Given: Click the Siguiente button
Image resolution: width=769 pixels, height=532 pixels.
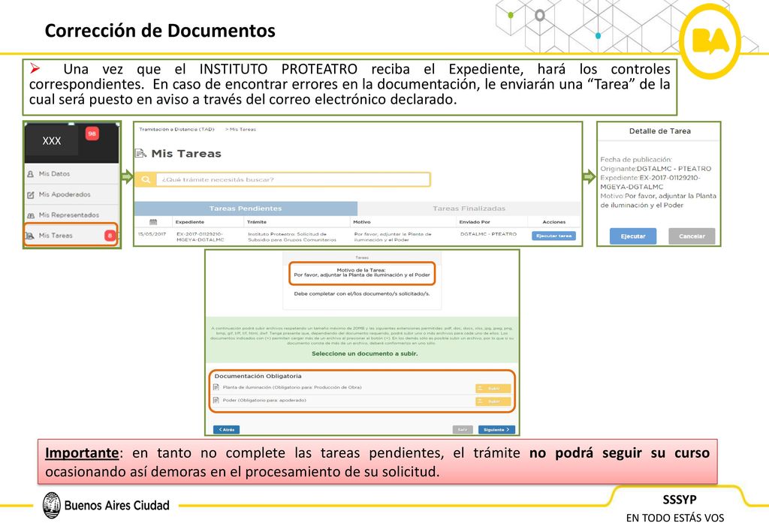Looking at the screenshot, I should click(x=496, y=430).
